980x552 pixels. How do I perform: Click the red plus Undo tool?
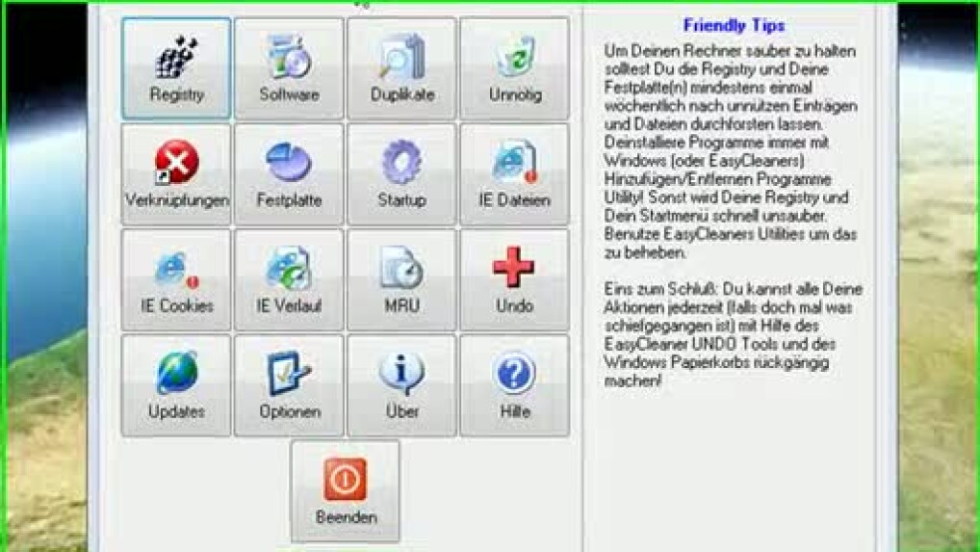pyautogui.click(x=514, y=280)
